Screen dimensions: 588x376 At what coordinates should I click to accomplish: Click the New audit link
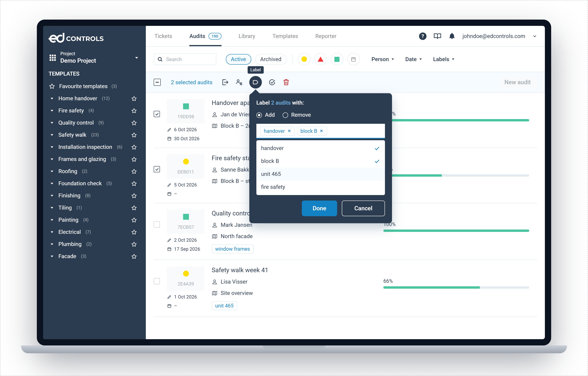pos(517,82)
